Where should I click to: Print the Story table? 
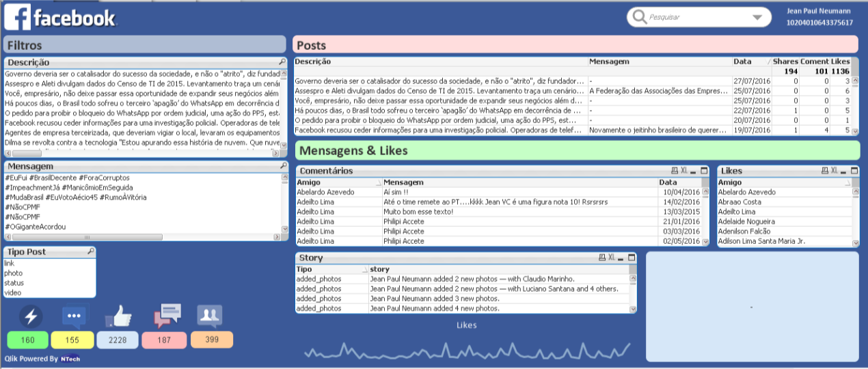click(x=601, y=258)
